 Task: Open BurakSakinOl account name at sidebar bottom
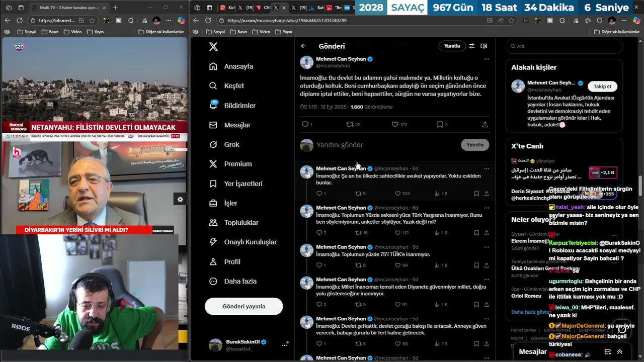tap(243, 342)
